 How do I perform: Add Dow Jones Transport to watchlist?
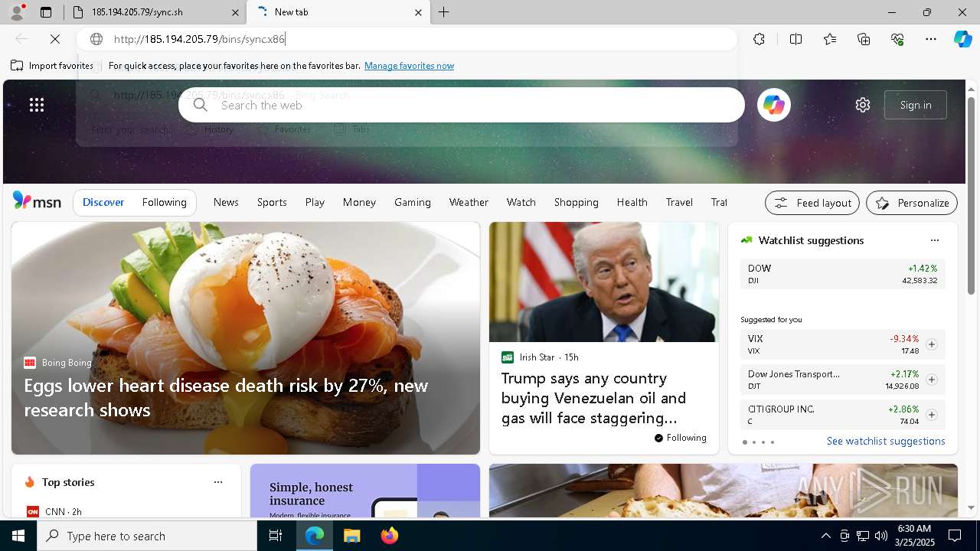pos(931,380)
